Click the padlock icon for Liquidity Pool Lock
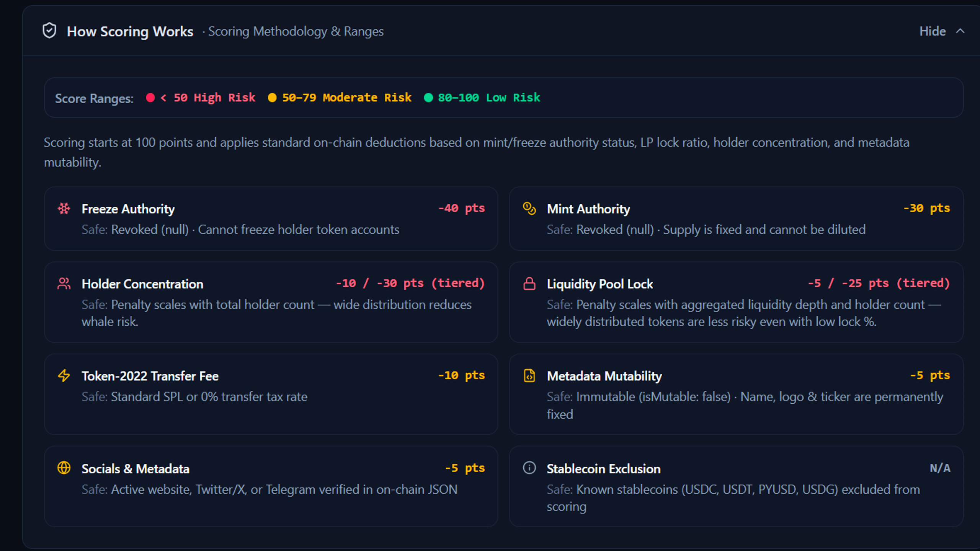Screen dimensions: 980x551 click(x=529, y=284)
